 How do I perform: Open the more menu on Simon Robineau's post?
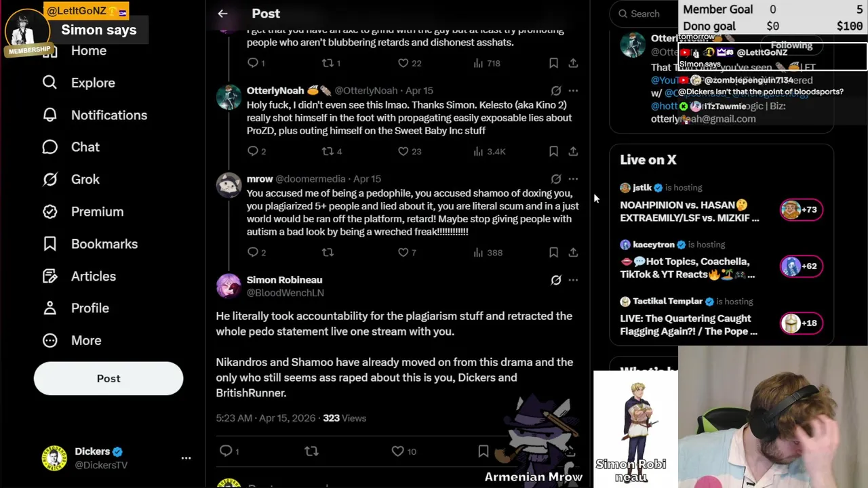coord(573,280)
